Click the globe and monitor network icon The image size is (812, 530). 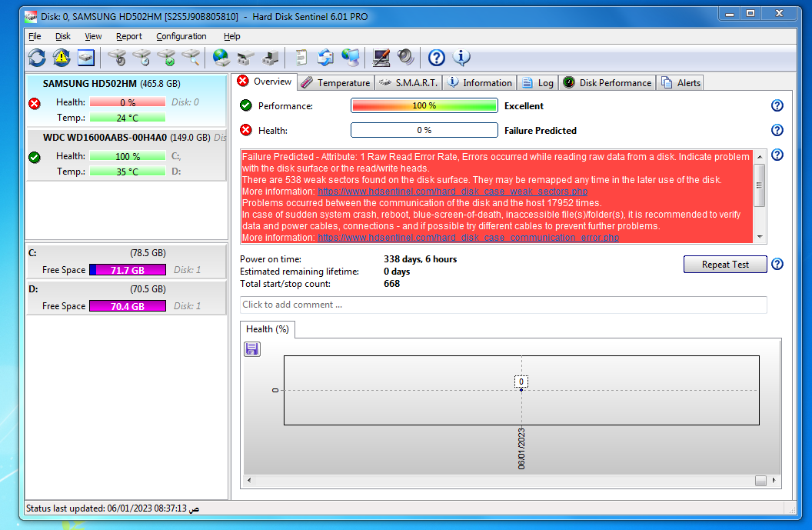[351, 58]
